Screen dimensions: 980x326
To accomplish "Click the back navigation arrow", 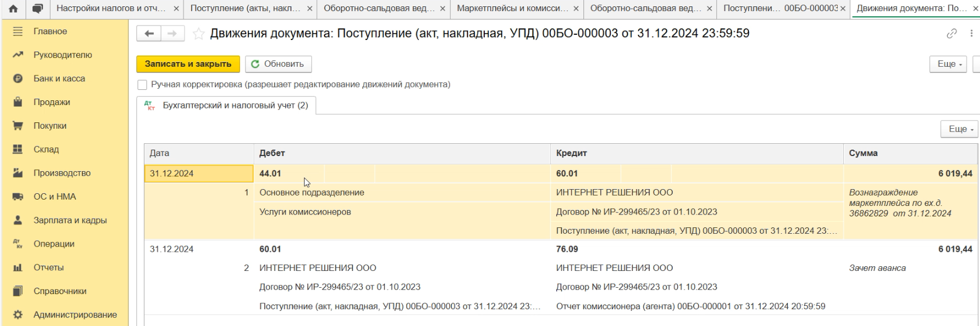I will 149,34.
